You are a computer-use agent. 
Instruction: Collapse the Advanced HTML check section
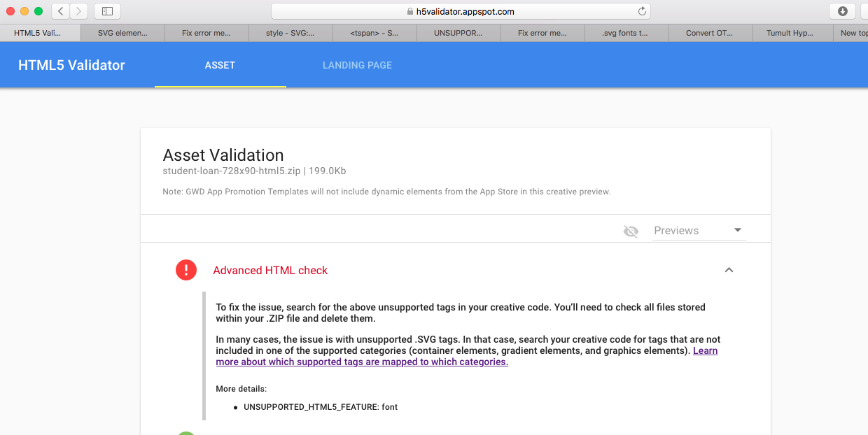pos(729,270)
